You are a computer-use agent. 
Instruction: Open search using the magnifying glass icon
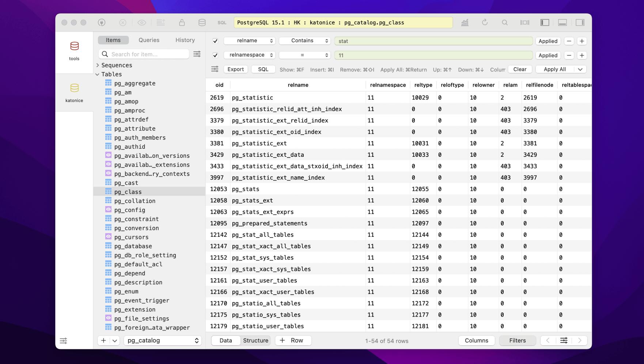(505, 22)
